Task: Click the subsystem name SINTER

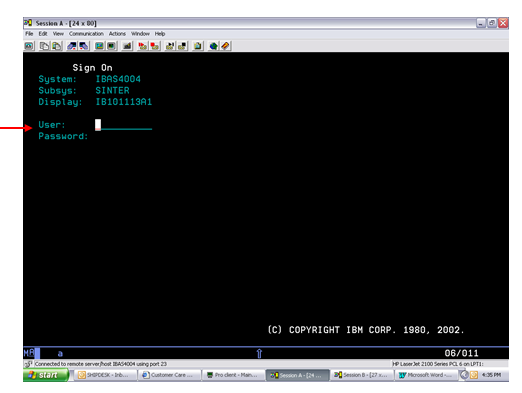Action: (x=112, y=90)
